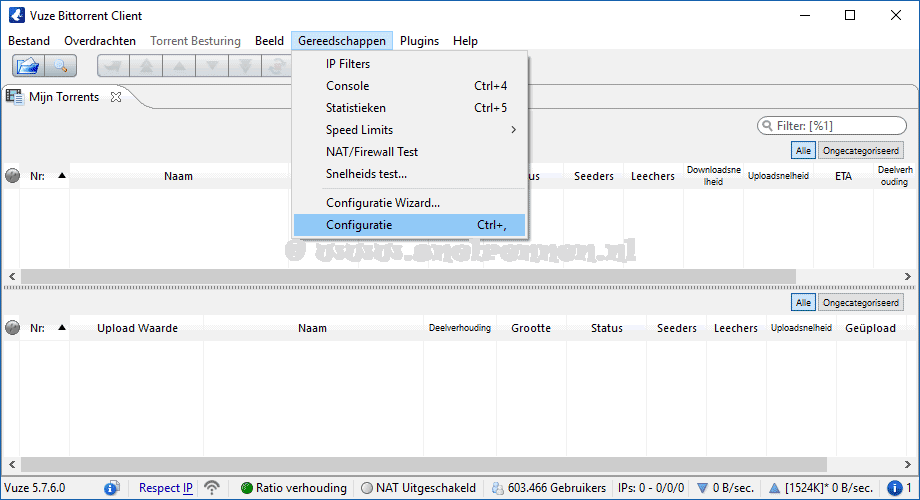
Task: Sort upper table by Uploadsnelheid column
Action: pos(778,176)
